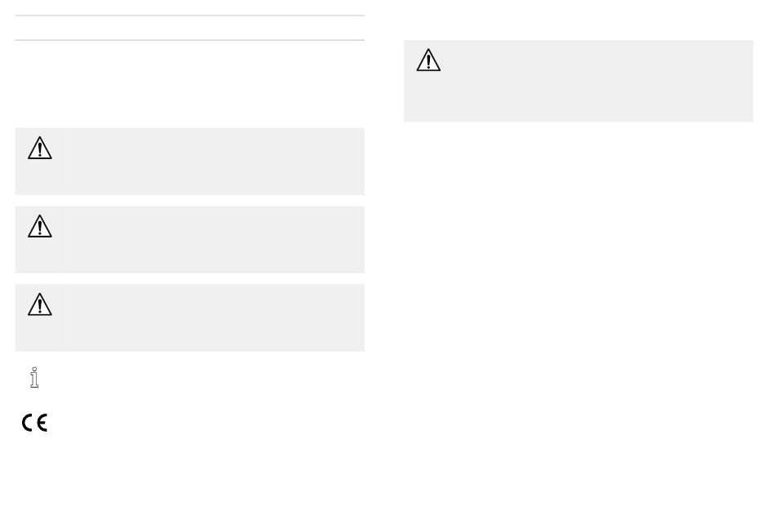Select the body of the second left warning box
This screenshot has height=532, width=775.
215,240
